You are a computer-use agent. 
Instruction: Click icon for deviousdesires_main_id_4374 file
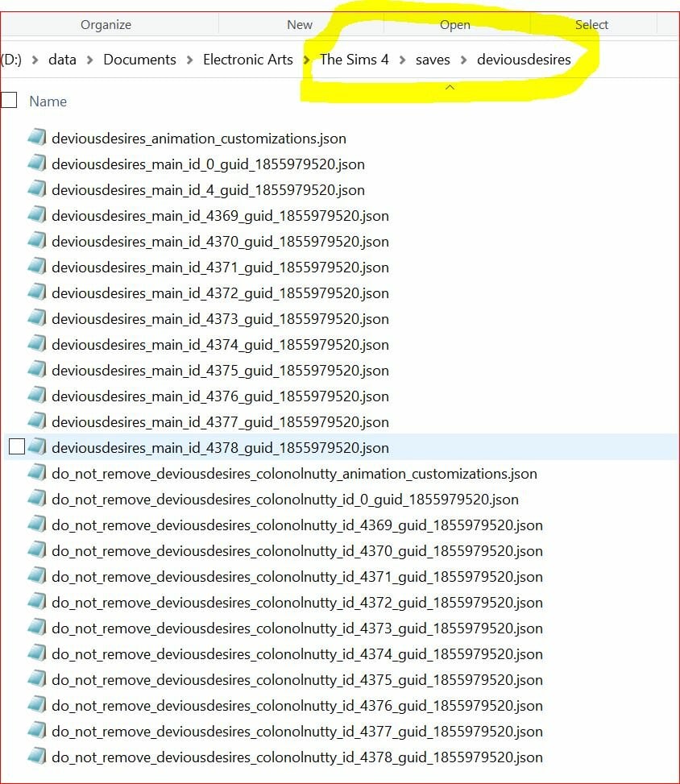(x=37, y=343)
